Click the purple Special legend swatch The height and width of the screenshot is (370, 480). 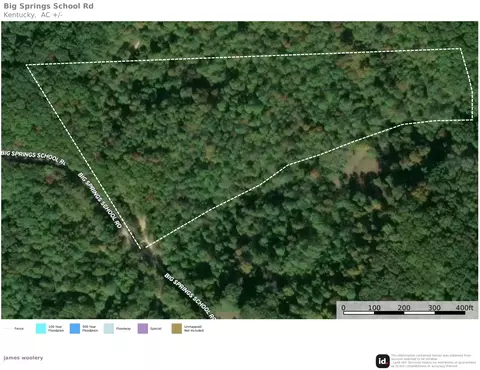(x=143, y=328)
